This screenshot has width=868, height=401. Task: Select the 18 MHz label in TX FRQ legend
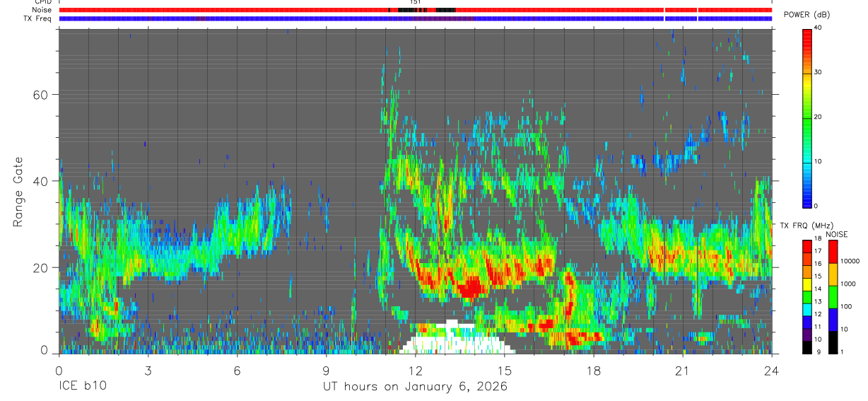point(817,239)
